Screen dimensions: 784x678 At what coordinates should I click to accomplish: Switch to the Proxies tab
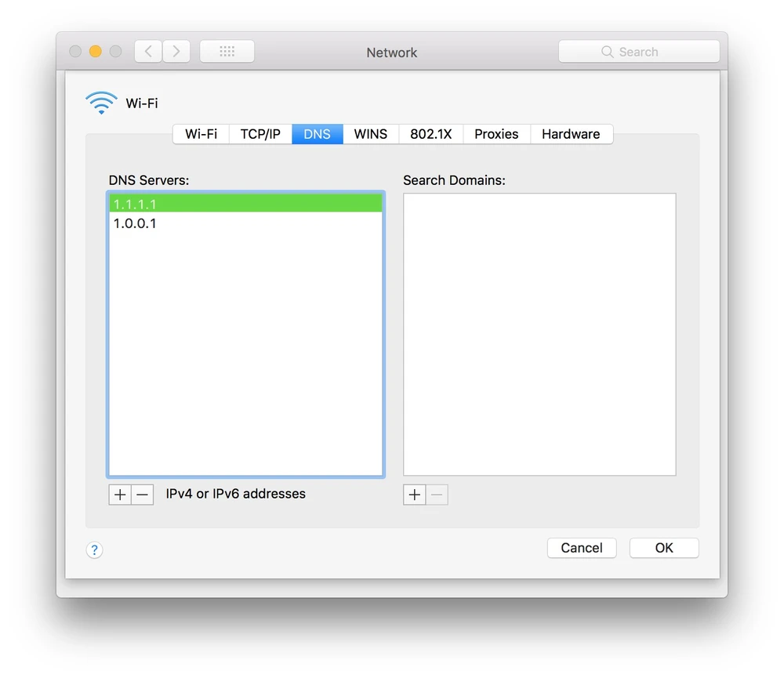point(496,134)
